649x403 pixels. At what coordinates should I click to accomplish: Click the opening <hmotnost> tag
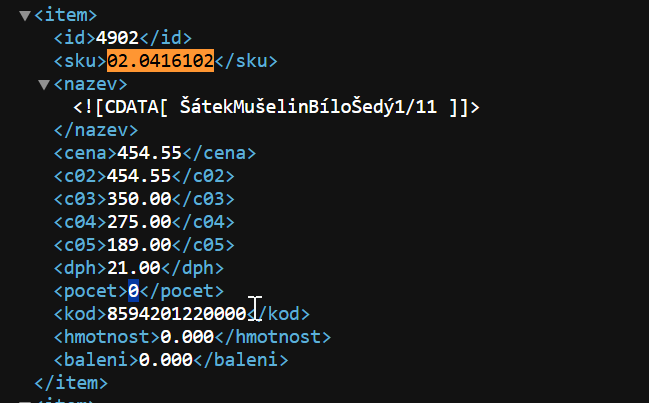point(107,337)
